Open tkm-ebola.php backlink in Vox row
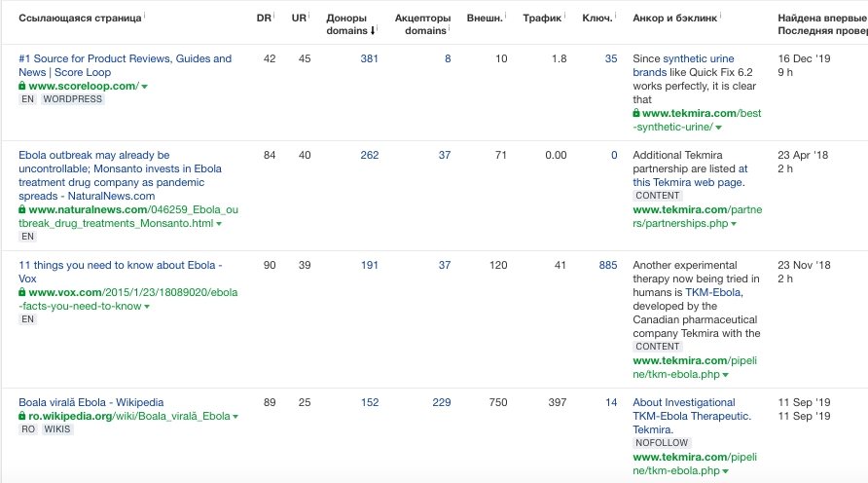This screenshot has height=483, width=868. [x=695, y=367]
